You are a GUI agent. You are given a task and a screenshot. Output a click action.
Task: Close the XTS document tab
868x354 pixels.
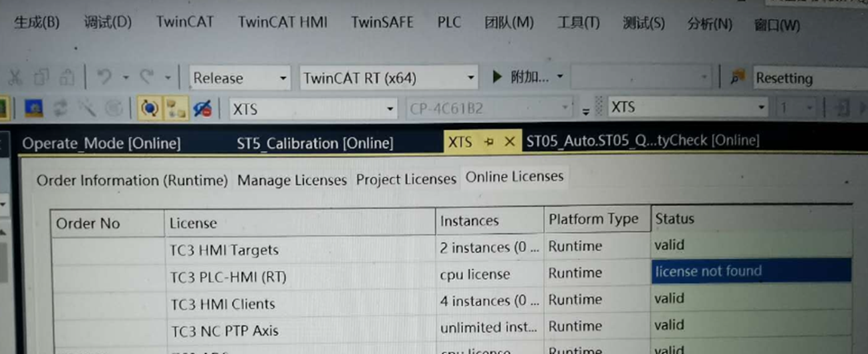509,142
